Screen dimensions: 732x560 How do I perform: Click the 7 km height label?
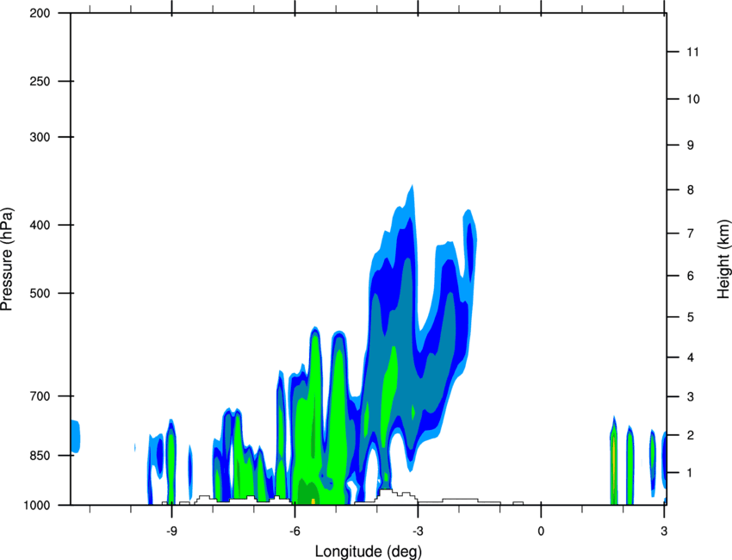(x=691, y=233)
